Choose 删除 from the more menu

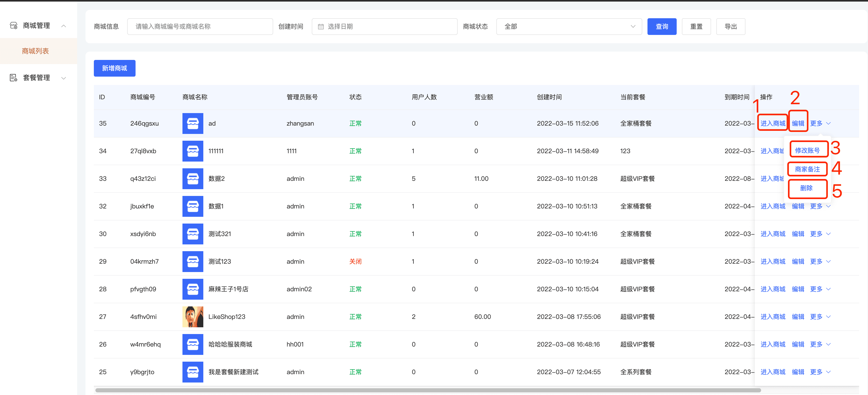point(806,188)
